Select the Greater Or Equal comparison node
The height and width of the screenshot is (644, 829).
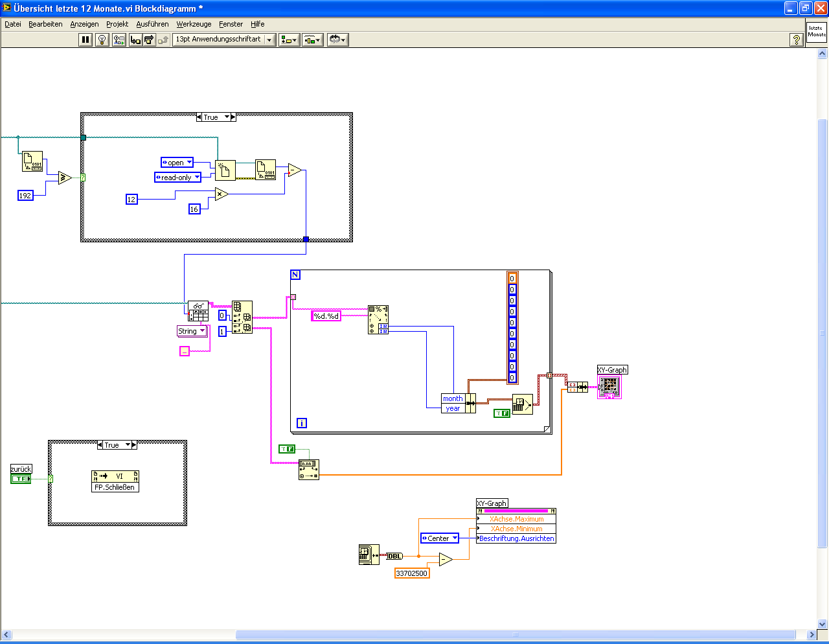click(65, 178)
